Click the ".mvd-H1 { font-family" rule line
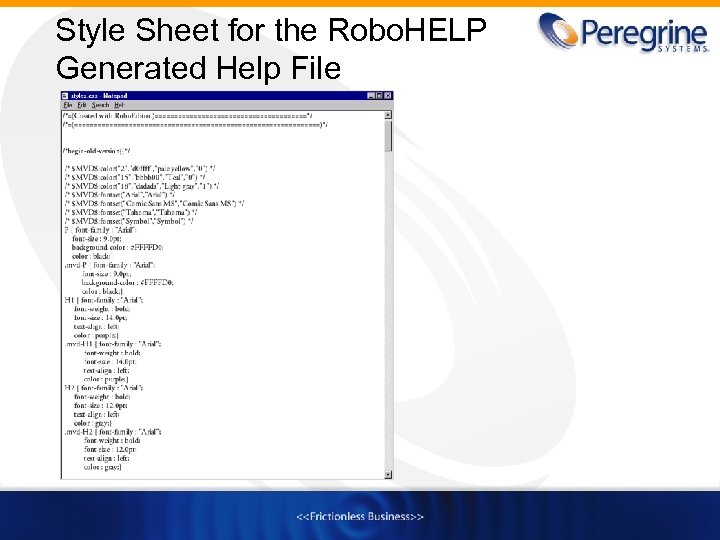 coord(113,344)
